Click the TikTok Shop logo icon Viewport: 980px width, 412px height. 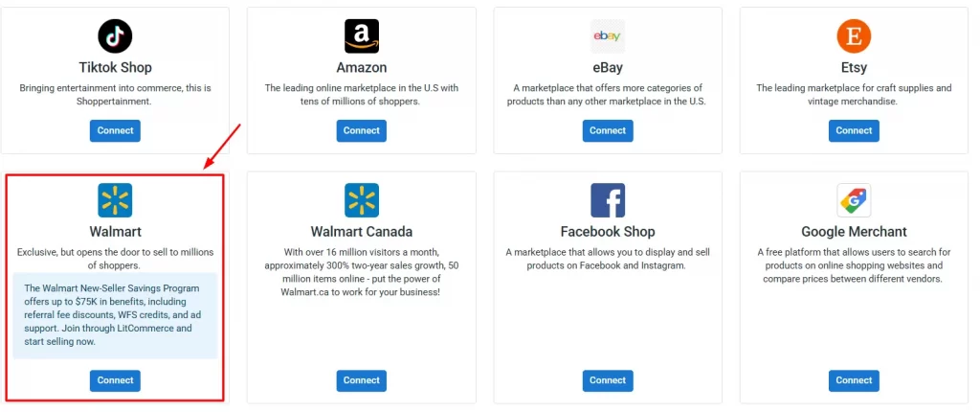click(x=115, y=36)
